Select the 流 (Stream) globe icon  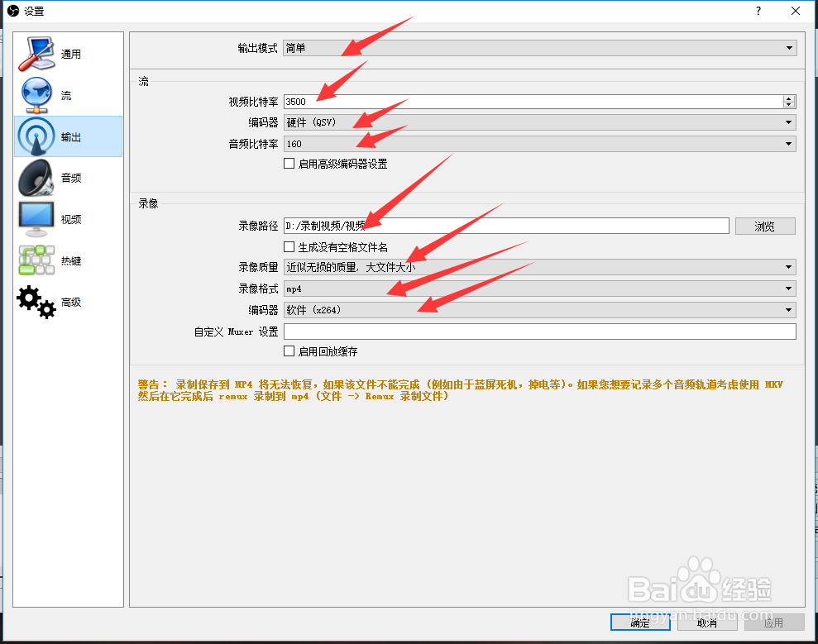click(x=36, y=95)
